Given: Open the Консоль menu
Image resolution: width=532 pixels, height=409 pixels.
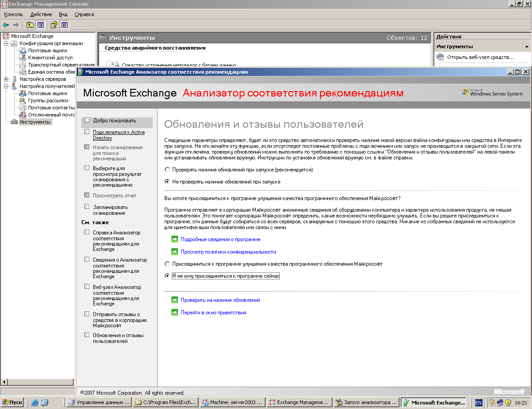Looking at the screenshot, I should tap(13, 14).
